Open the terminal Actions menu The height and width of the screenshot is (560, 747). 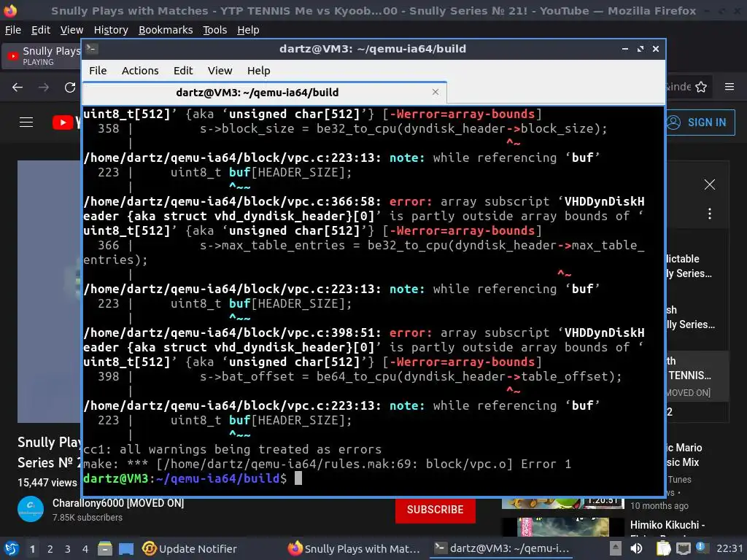[x=140, y=71]
